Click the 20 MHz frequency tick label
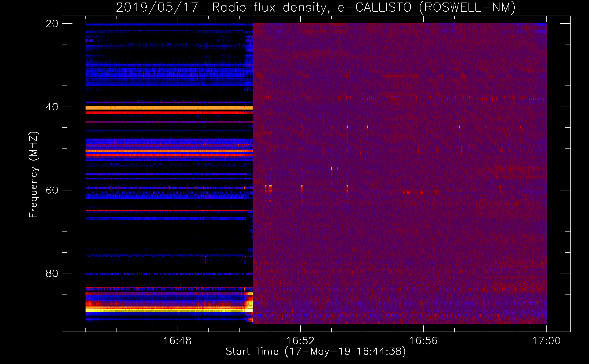589x364 pixels. pos(52,24)
